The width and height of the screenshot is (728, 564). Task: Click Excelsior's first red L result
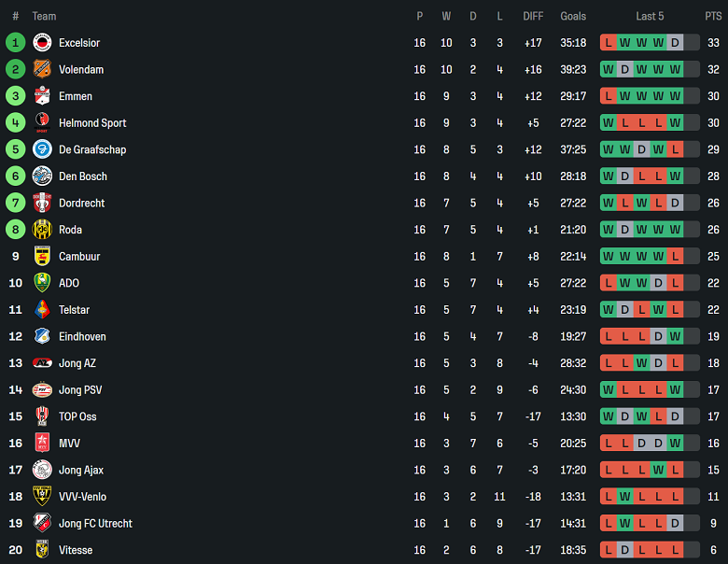(x=609, y=43)
